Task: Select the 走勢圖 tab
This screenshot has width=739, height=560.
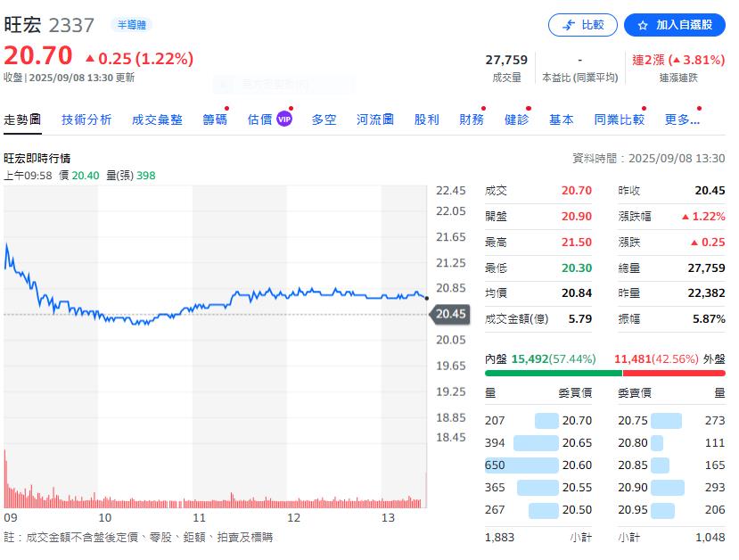Action: pos(22,119)
